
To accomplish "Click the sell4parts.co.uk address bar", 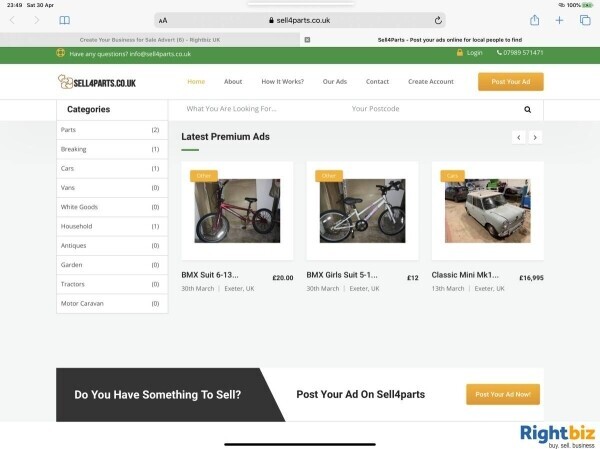I will tap(300, 20).
